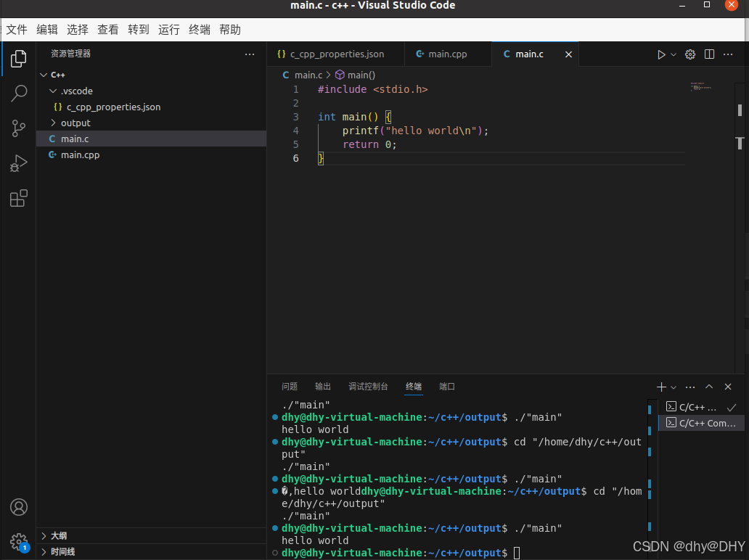
Task: Place cursor on #include <stdio.h> line
Action: click(372, 89)
